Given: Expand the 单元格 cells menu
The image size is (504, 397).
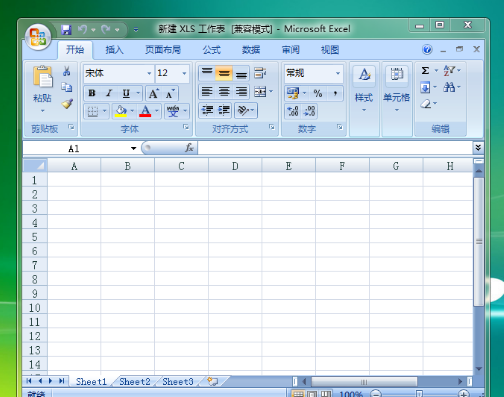Looking at the screenshot, I should [x=396, y=89].
